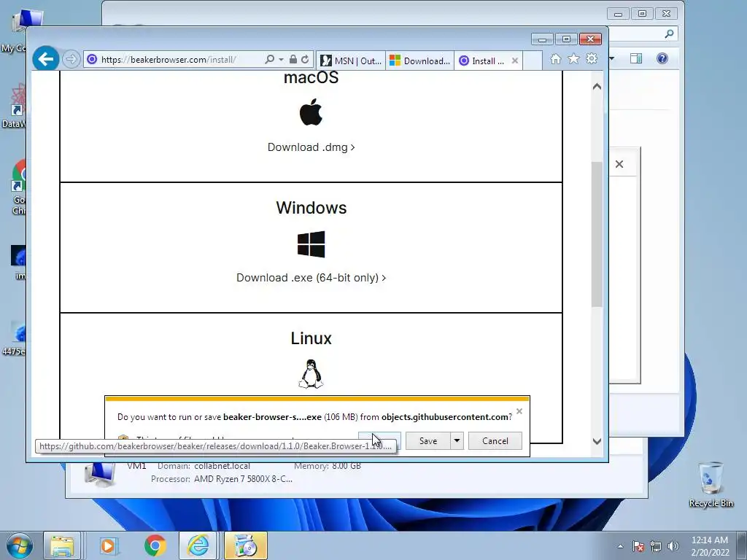Cancel the beaker-browser download

495,441
